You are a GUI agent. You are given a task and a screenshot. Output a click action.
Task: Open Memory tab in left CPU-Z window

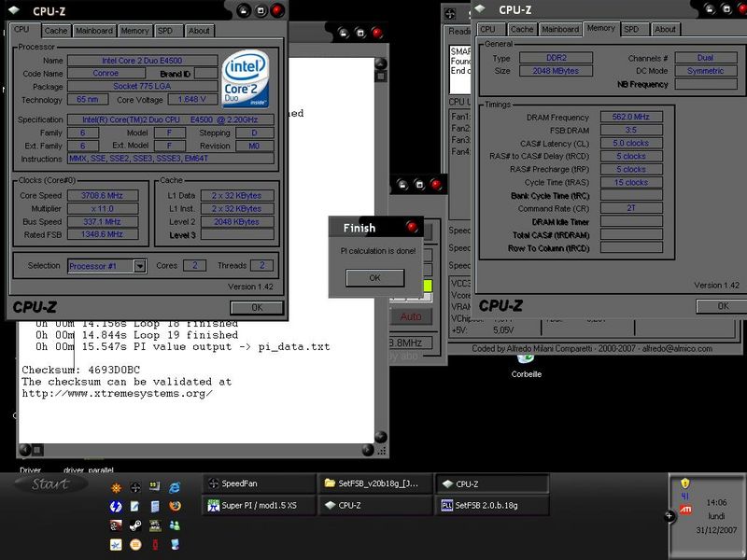[134, 31]
